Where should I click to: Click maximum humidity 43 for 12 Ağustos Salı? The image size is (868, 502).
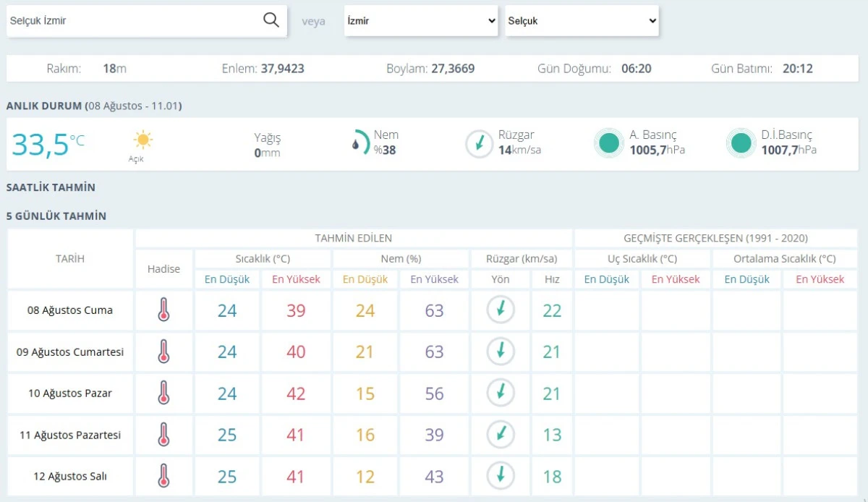(x=435, y=477)
